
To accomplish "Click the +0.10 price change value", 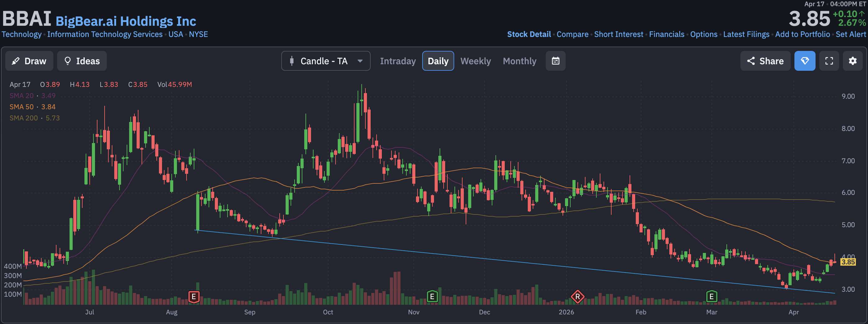I will pos(845,14).
